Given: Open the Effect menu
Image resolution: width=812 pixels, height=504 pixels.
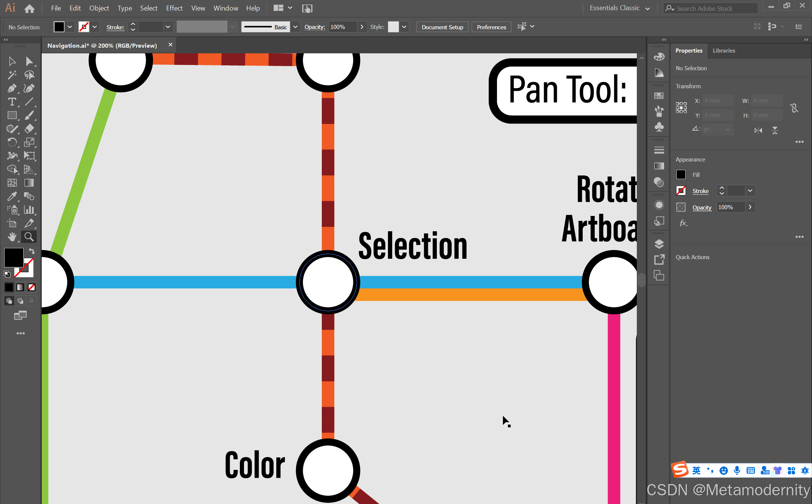Looking at the screenshot, I should pyautogui.click(x=174, y=8).
